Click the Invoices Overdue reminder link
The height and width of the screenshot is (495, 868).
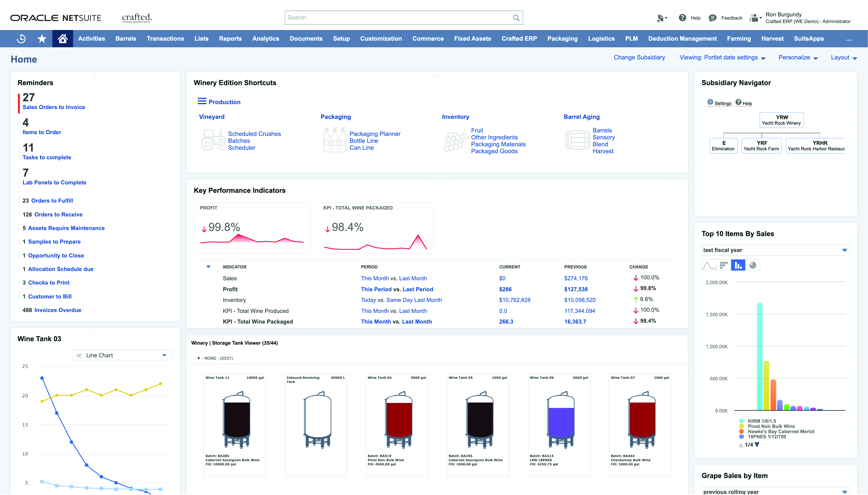tap(58, 310)
